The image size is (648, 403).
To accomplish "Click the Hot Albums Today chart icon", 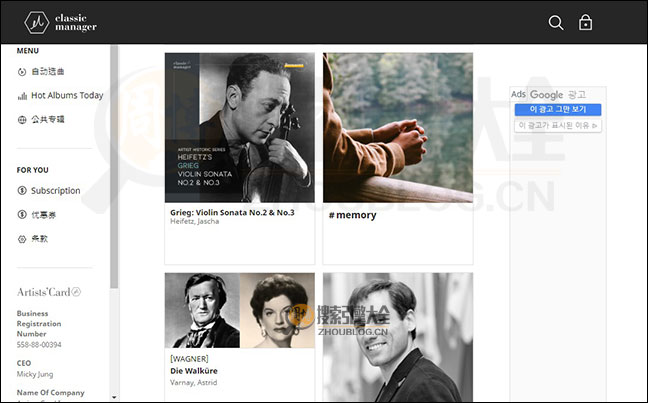I will point(22,96).
